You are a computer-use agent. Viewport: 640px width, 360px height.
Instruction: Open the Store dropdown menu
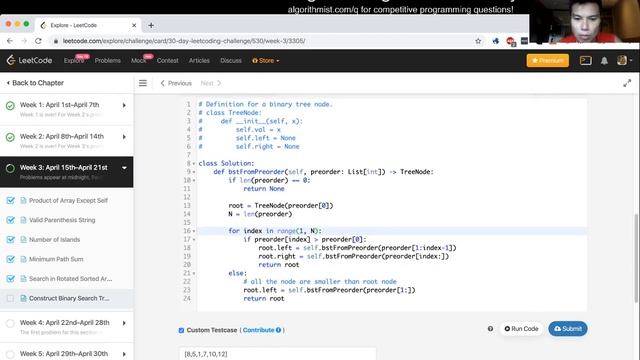point(266,60)
